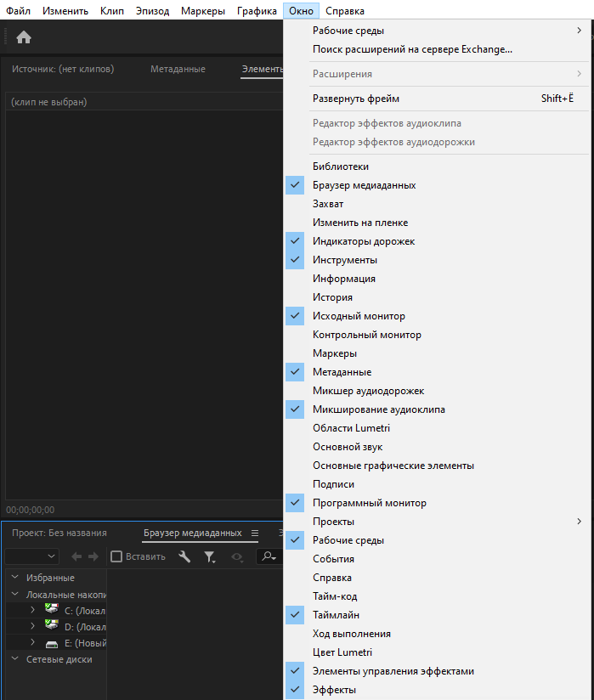
Task: Expand the D: drive node
Action: point(32,626)
